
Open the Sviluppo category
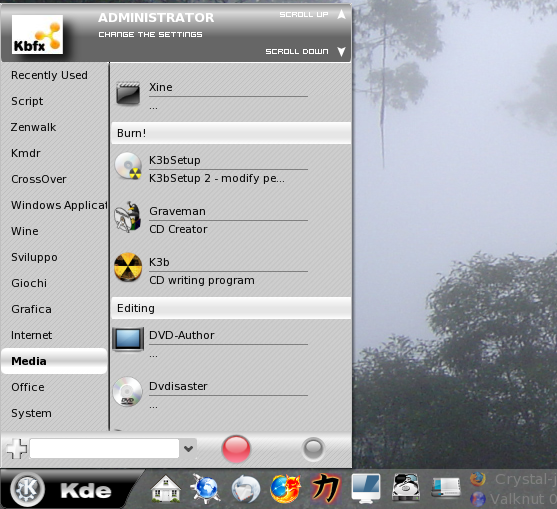(34, 257)
